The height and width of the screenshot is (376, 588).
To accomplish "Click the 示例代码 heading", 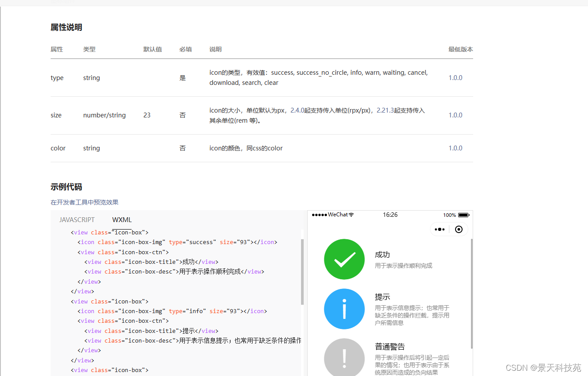I will [x=66, y=187].
